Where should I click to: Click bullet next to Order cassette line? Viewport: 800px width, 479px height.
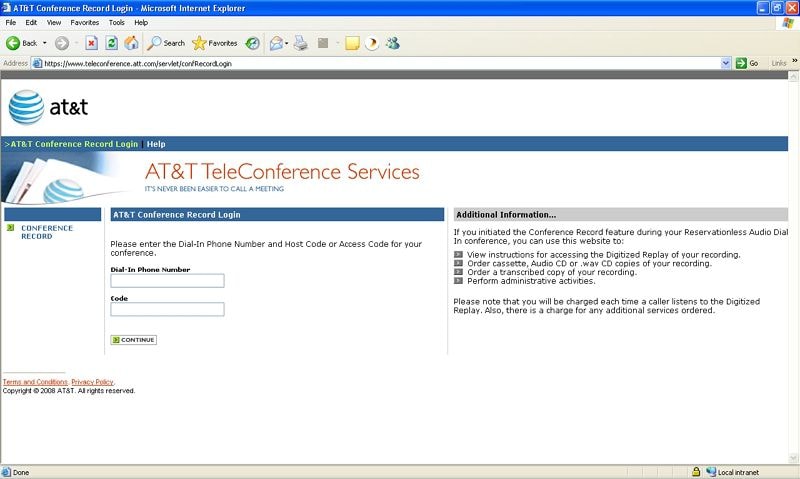(458, 263)
